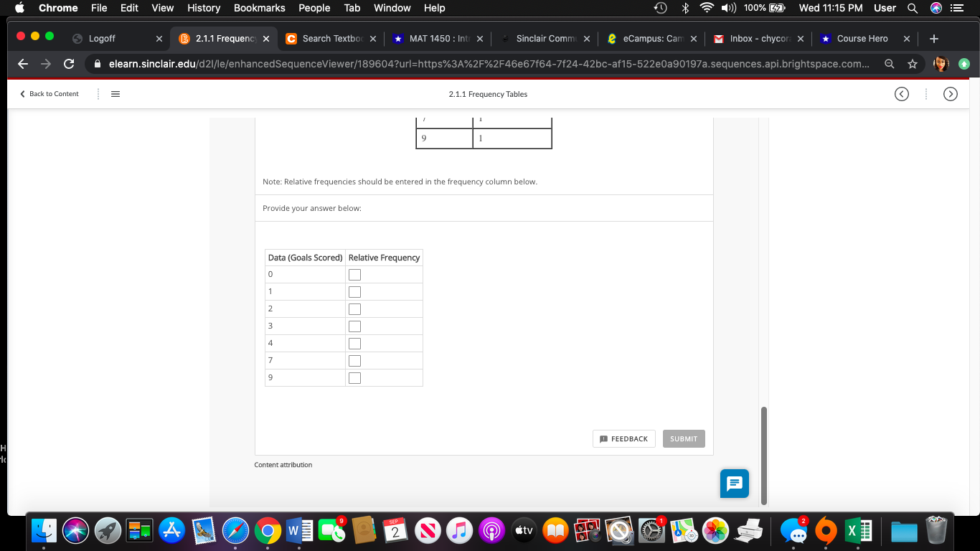Click relative frequency box for 3 goals

354,326
